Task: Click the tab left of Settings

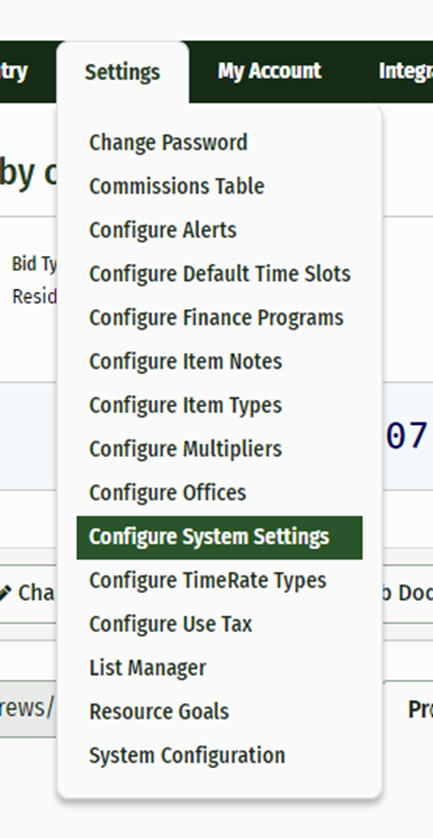Action: pos(14,71)
